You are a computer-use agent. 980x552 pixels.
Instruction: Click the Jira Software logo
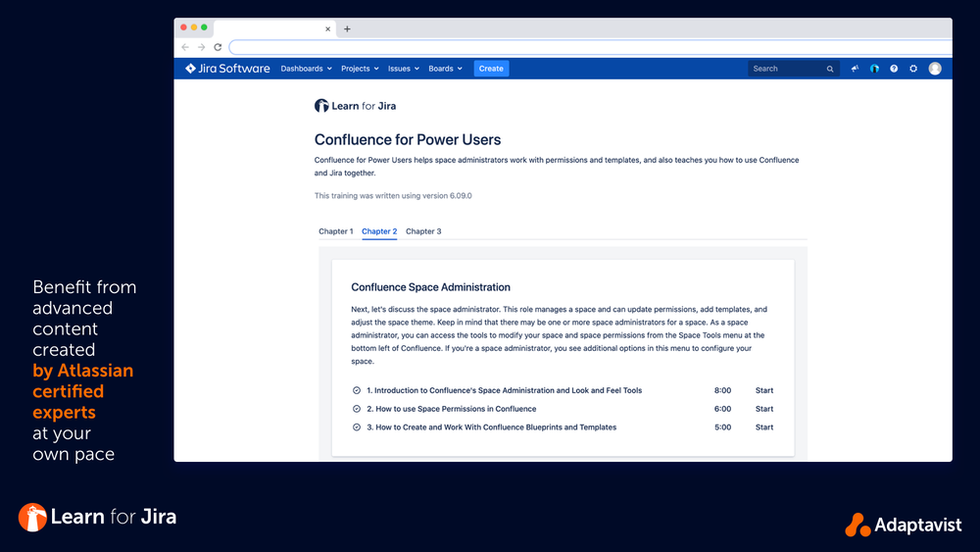coord(227,68)
